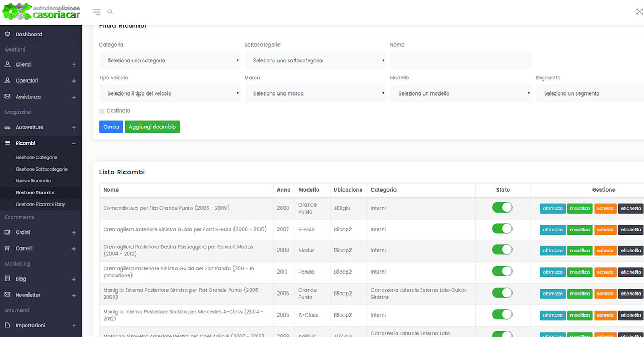Click etichetta for Fiat Panda row

(631, 272)
